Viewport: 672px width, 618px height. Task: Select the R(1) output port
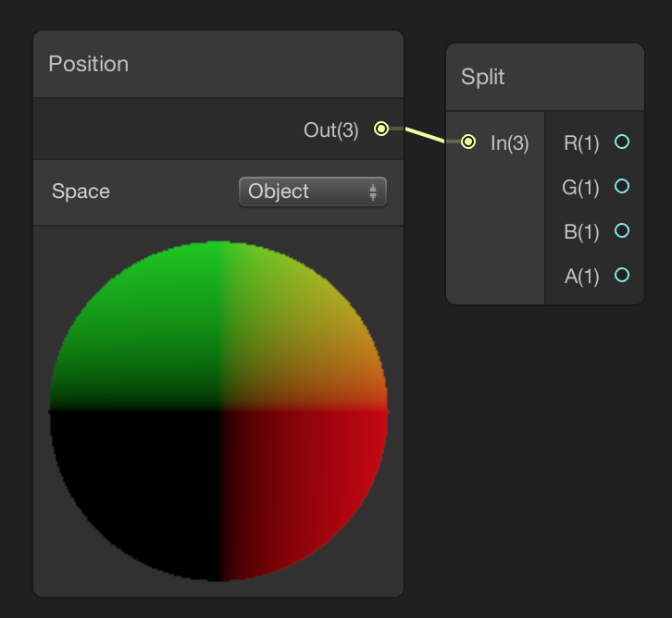(622, 142)
